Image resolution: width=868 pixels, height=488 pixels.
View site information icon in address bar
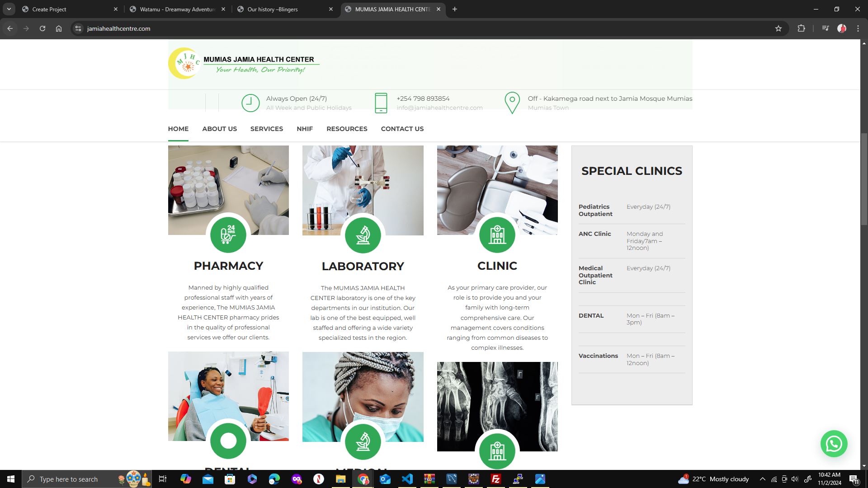click(78, 28)
